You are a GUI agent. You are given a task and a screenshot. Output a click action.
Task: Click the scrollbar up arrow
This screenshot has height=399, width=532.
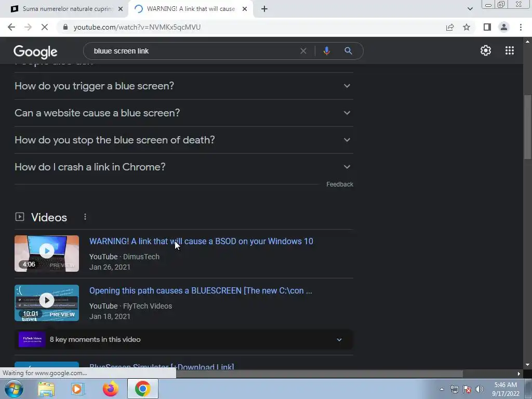point(527,42)
